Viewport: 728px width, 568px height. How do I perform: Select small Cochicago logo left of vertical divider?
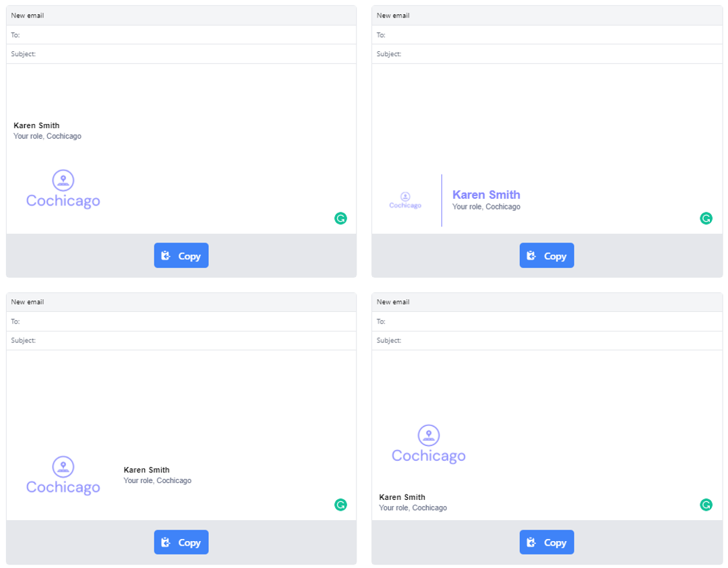(x=405, y=200)
